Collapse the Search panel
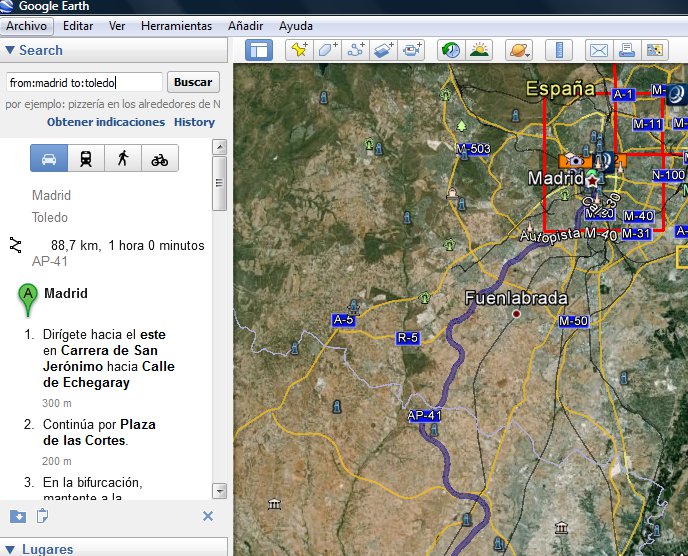The width and height of the screenshot is (688, 556). tap(10, 50)
